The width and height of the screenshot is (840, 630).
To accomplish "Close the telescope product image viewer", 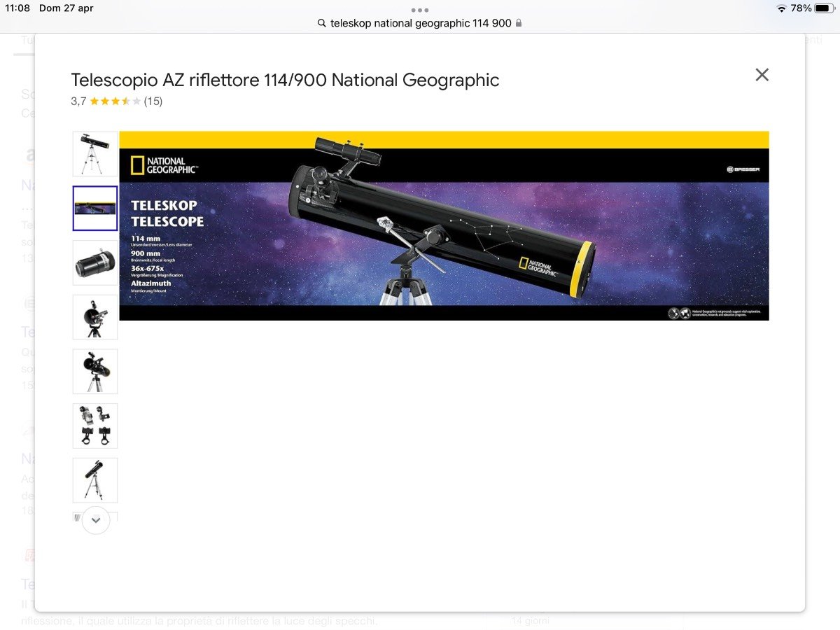I will (x=762, y=75).
